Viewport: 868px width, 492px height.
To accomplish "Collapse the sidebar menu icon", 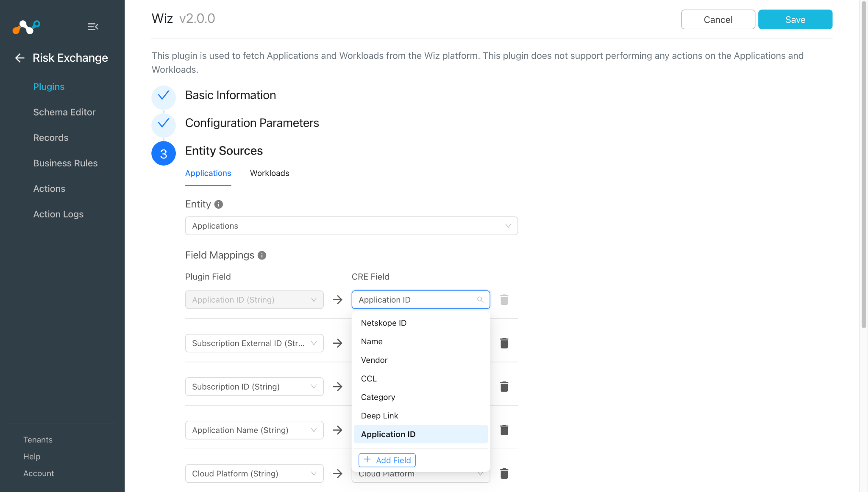I will click(93, 27).
